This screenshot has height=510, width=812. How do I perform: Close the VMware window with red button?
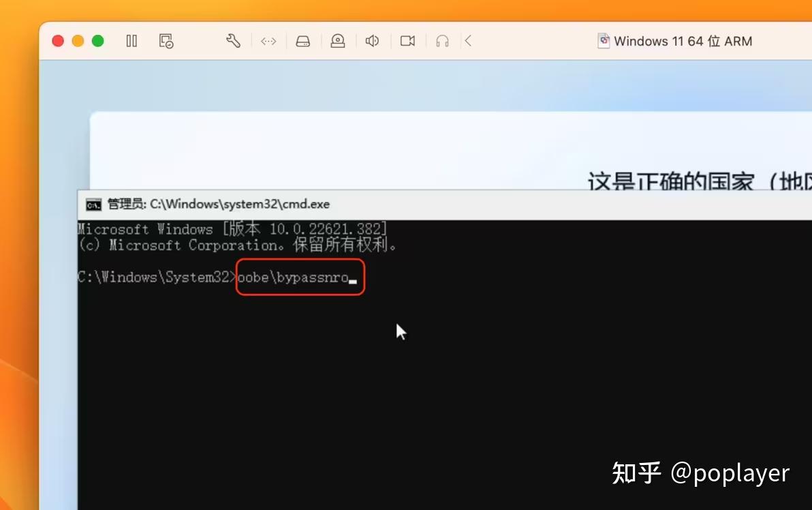(58, 41)
